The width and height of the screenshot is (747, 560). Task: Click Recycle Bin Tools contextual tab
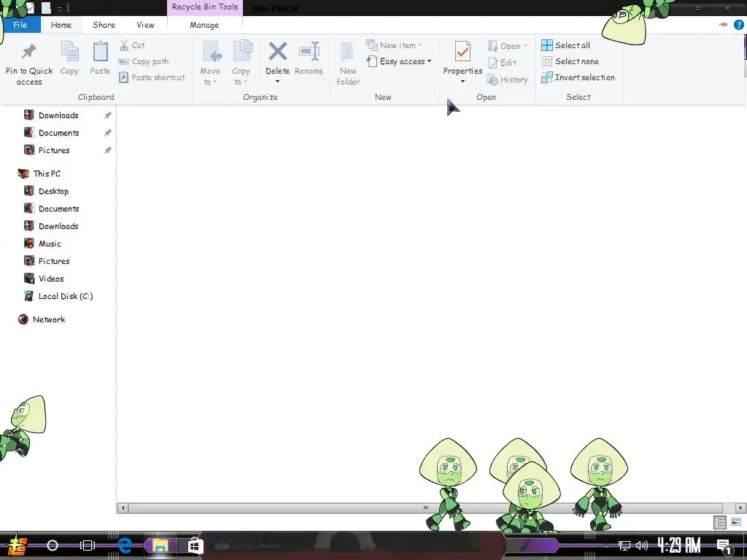click(x=205, y=7)
